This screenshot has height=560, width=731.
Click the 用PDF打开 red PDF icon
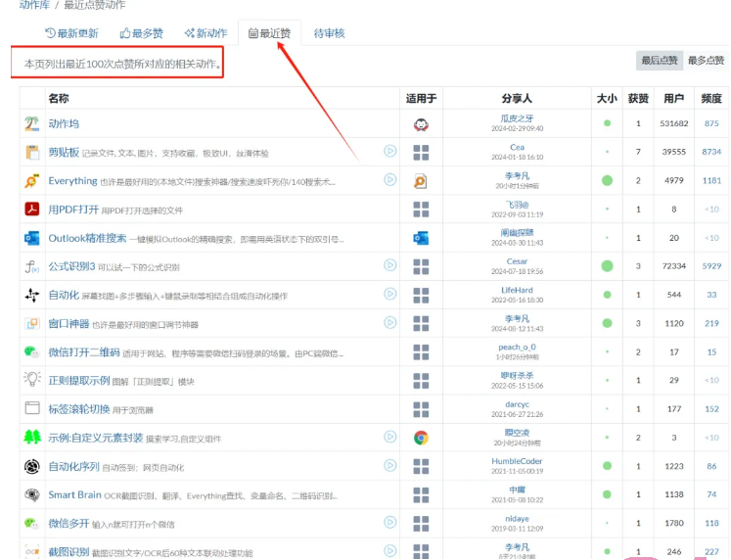click(32, 210)
